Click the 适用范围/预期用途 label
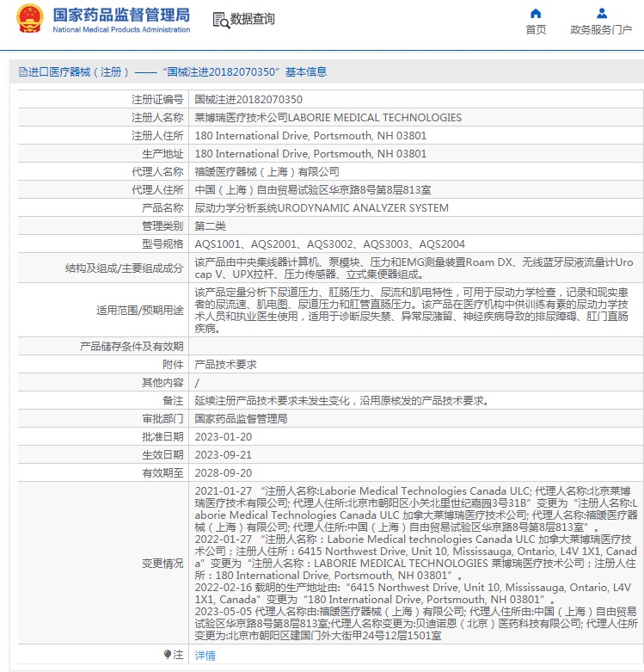The width and height of the screenshot is (644, 672). pyautogui.click(x=139, y=310)
